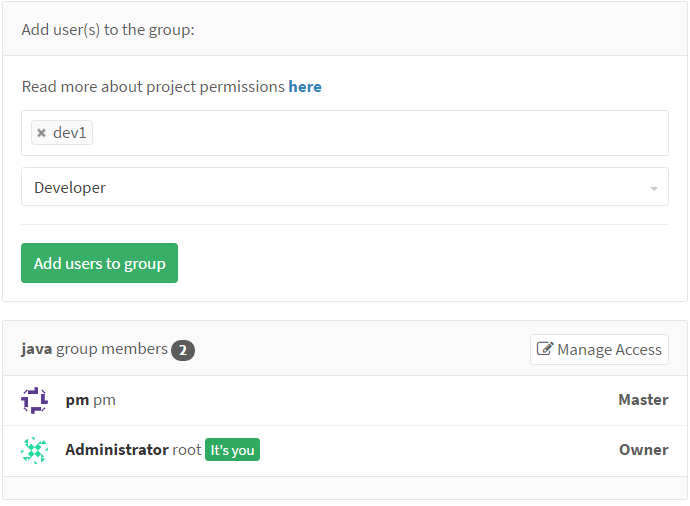Viewport: 690px width, 506px height.
Task: Click inside the user search input field
Action: click(x=380, y=133)
